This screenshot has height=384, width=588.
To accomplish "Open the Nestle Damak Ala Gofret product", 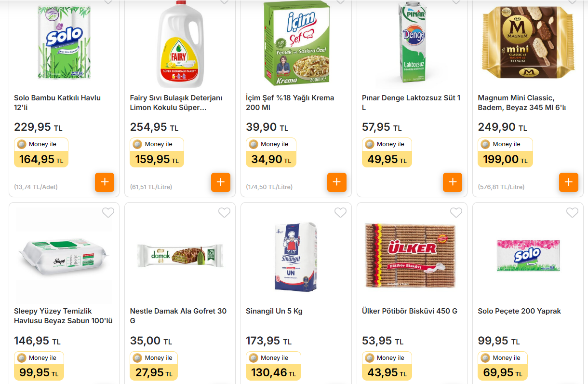I will tap(178, 315).
